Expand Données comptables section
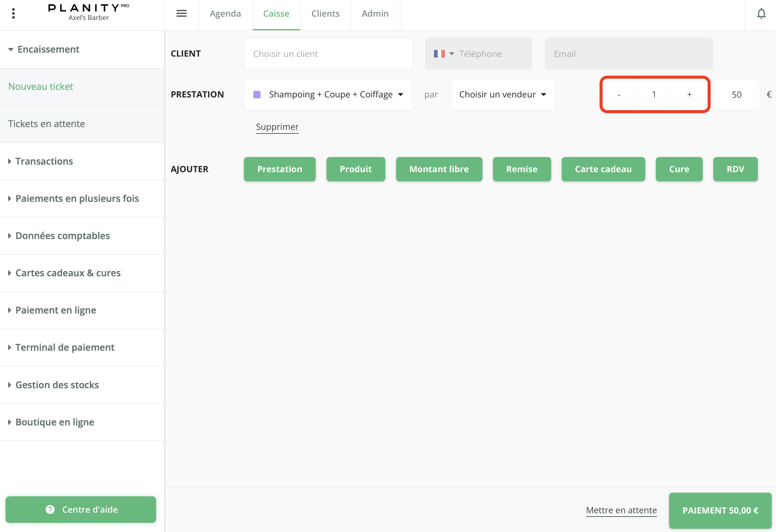The height and width of the screenshot is (532, 776). 62,236
